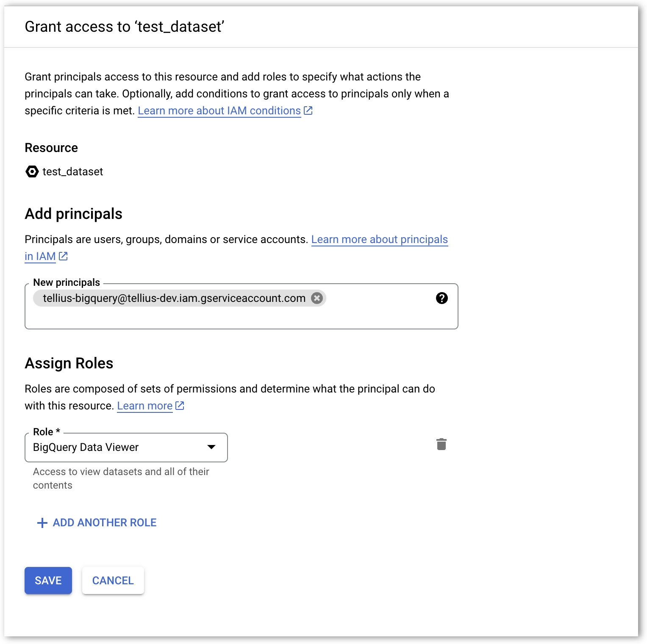This screenshot has height=644, width=647.
Task: Open Learn more about principals link
Action: 379,239
